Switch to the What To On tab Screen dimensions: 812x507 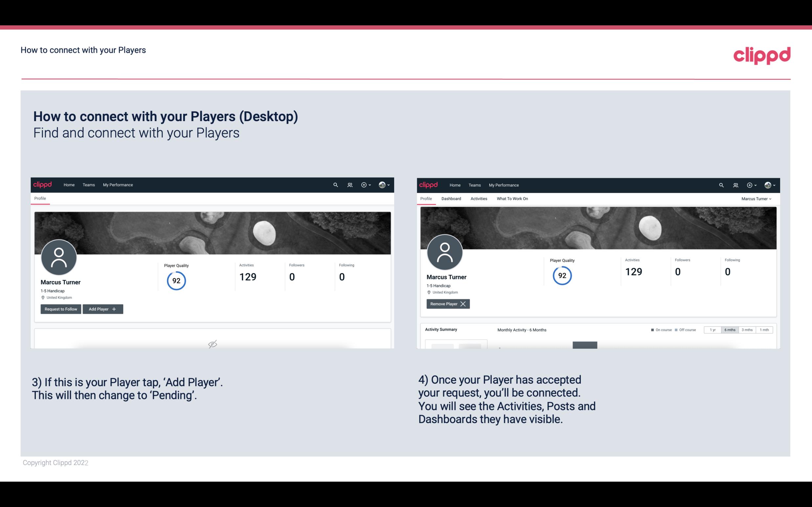[512, 198]
